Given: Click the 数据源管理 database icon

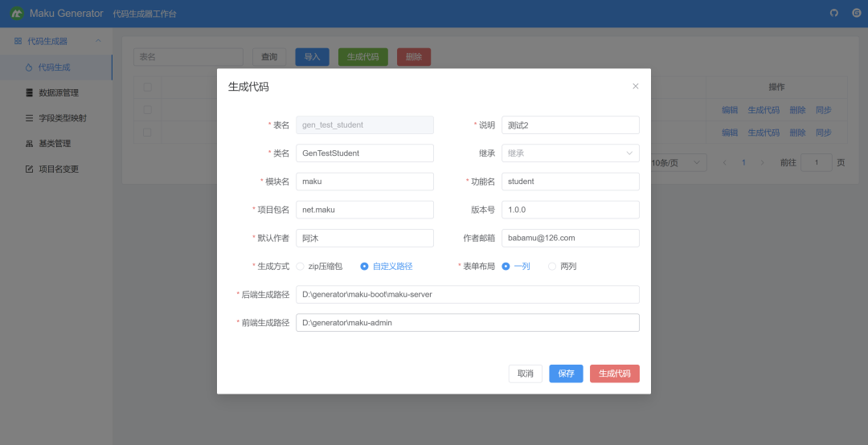Looking at the screenshot, I should click(30, 92).
